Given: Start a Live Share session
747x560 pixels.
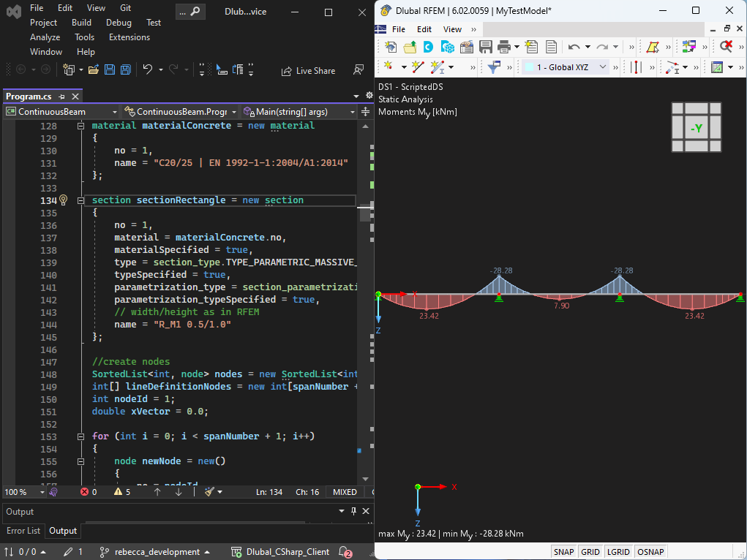Looking at the screenshot, I should [308, 70].
